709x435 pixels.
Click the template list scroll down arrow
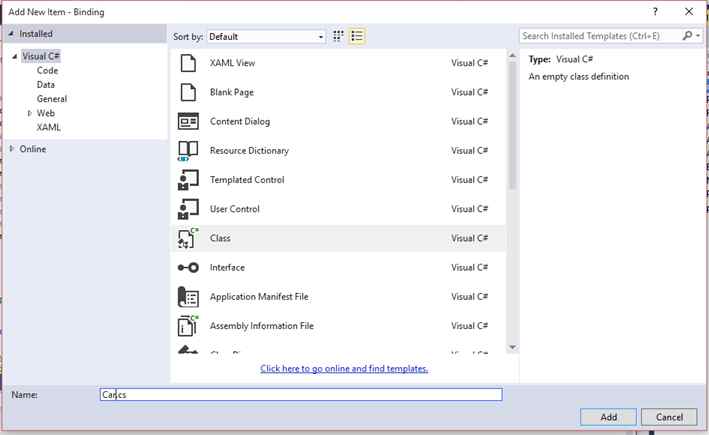point(512,347)
